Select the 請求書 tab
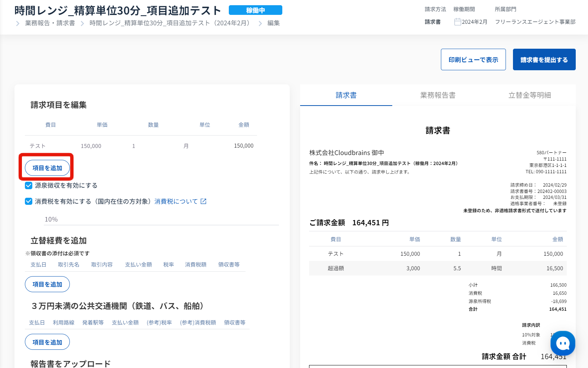This screenshot has width=588, height=368. click(x=346, y=96)
